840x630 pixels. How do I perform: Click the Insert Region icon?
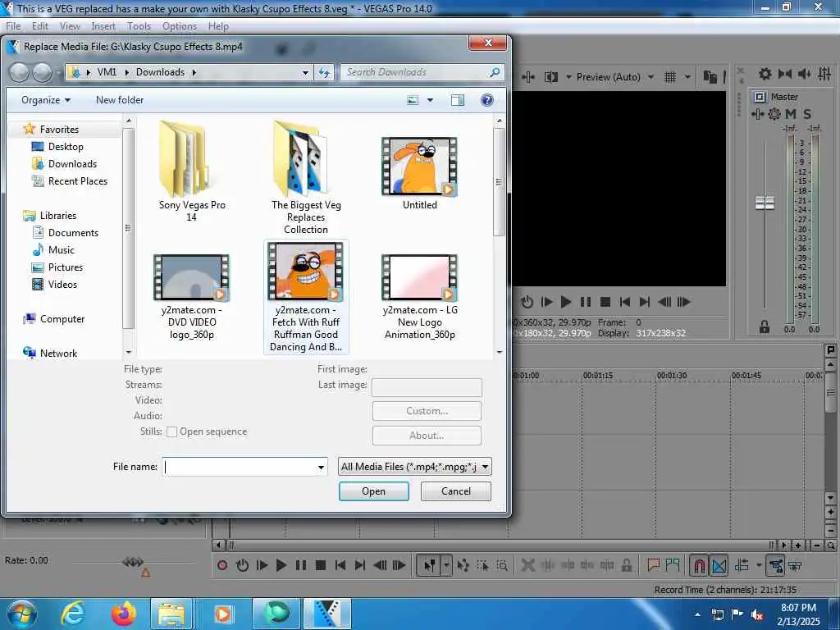coord(673,564)
